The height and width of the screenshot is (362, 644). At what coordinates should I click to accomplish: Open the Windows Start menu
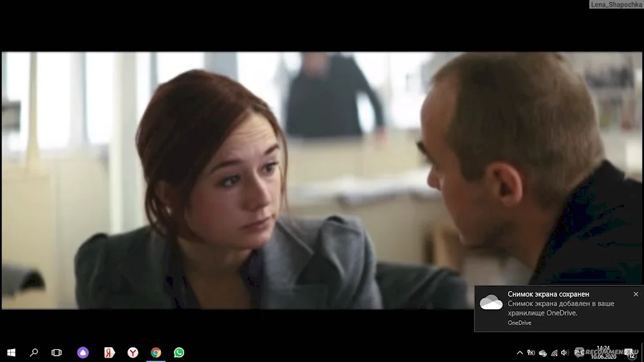11,352
